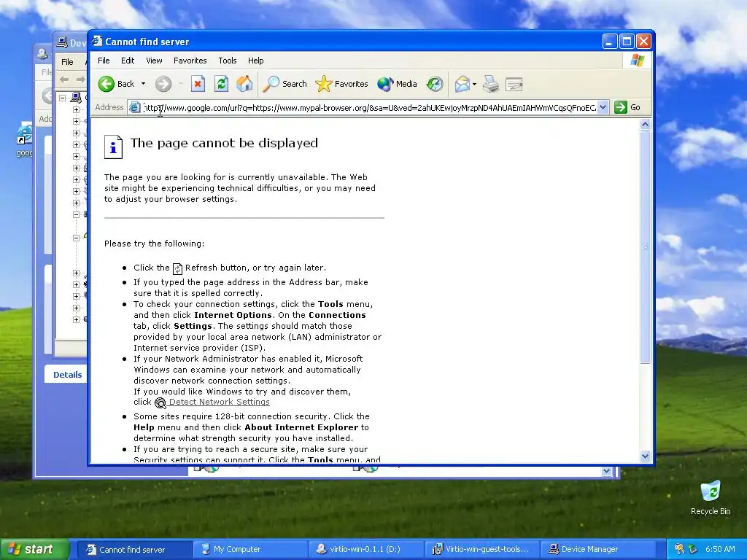Viewport: 747px width, 560px height.
Task: Open the File menu in Internet Explorer
Action: pyautogui.click(x=104, y=61)
